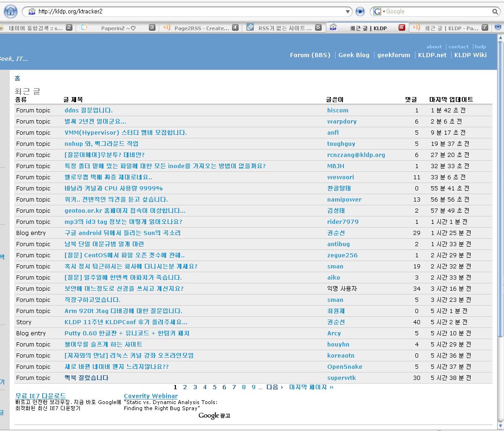
Task: View author superwtk's profile
Action: click(x=342, y=378)
